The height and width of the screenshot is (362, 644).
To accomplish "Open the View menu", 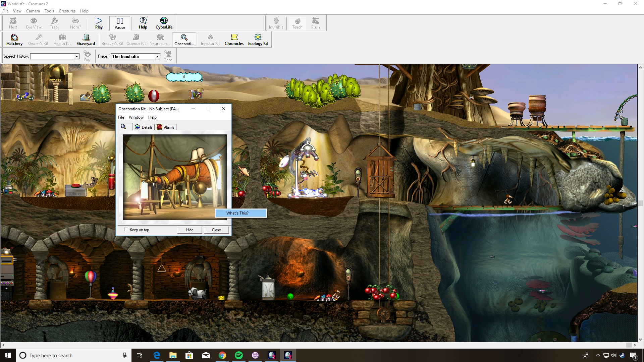I will click(17, 11).
